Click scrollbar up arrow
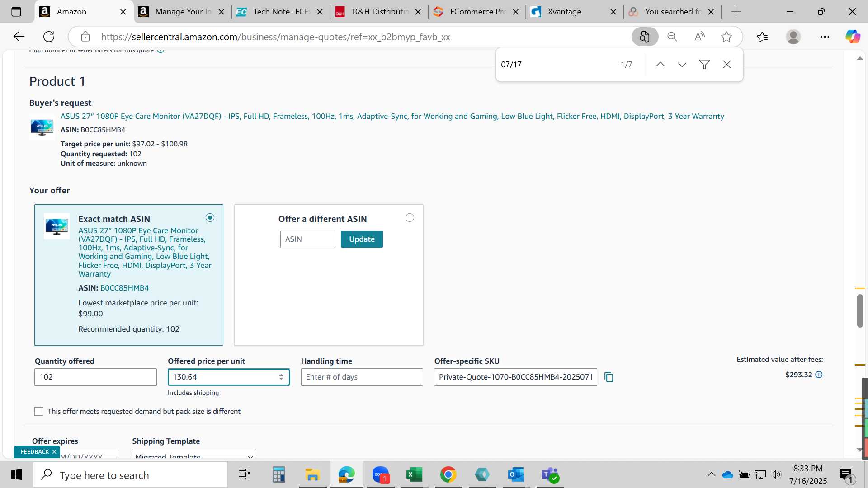 click(860, 59)
